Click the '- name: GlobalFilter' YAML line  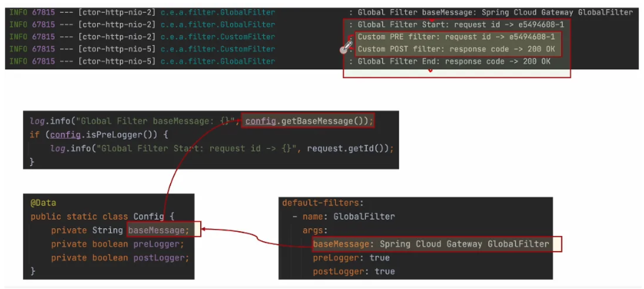pyautogui.click(x=343, y=217)
